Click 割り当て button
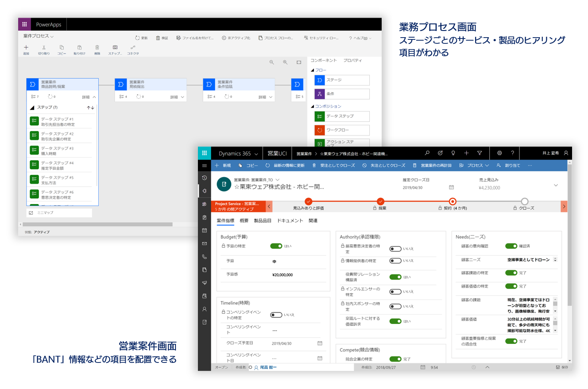This screenshot has width=588, height=389. [508, 166]
